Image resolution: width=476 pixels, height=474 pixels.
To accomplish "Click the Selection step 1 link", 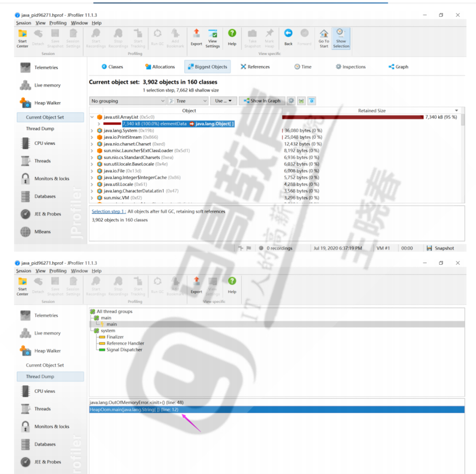I will coord(109,212).
